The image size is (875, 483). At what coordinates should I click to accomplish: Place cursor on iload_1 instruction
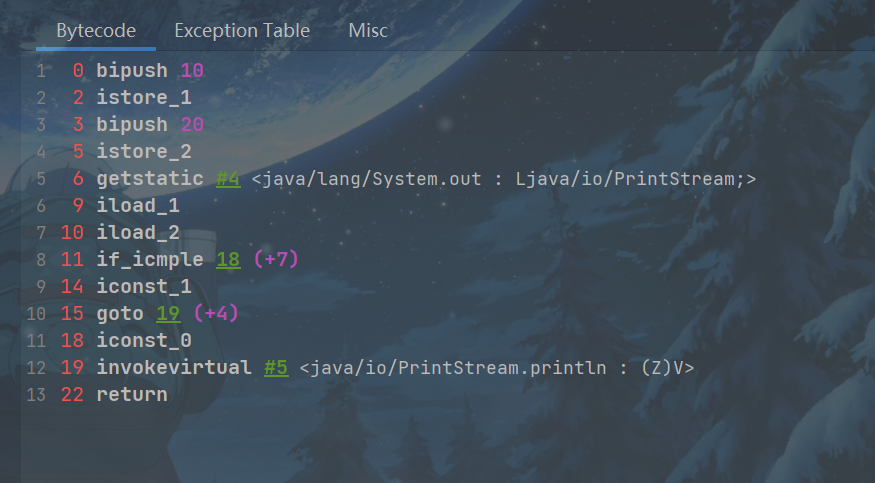[x=137, y=206]
